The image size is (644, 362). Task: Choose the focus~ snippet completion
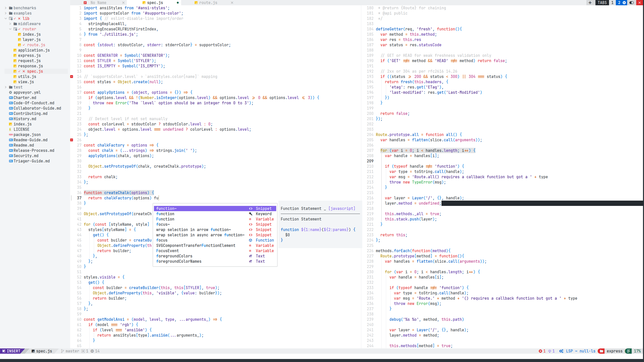[215, 224]
